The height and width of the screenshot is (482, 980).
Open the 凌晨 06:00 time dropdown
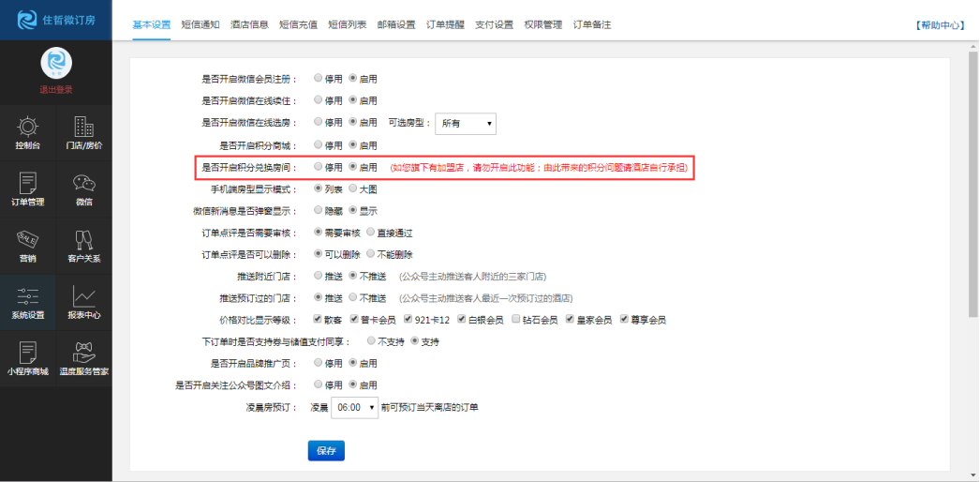[x=354, y=407]
